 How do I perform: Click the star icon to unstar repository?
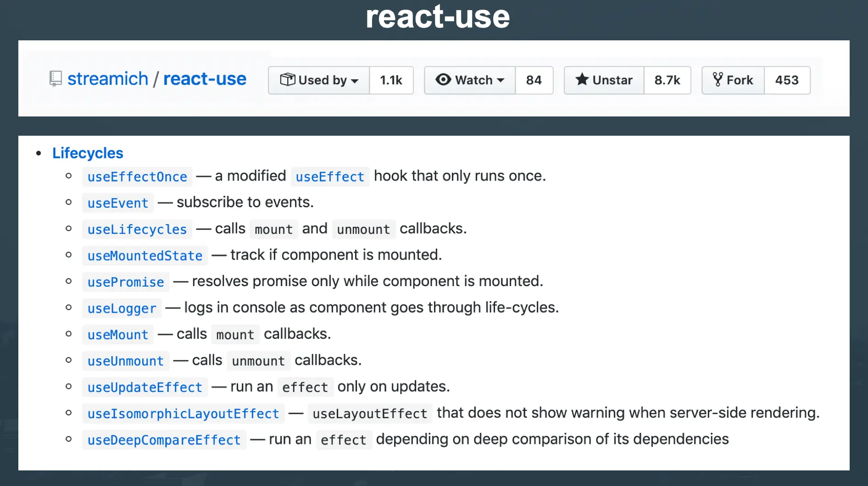pos(582,80)
